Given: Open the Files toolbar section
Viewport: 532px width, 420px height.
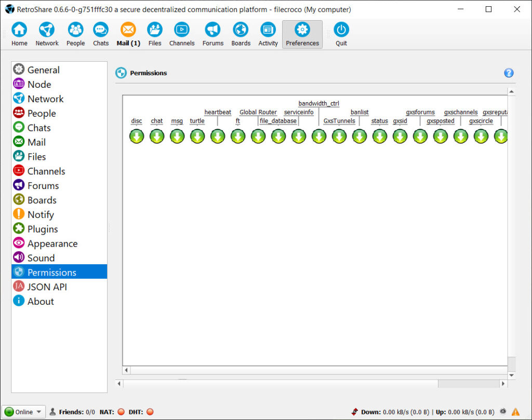Looking at the screenshot, I should point(155,34).
